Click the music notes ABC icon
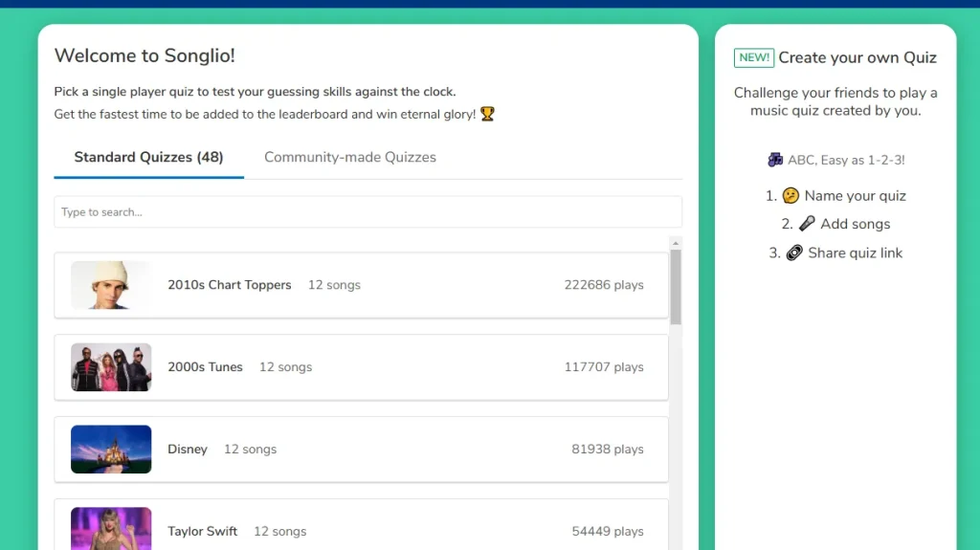The width and height of the screenshot is (980, 550). [775, 160]
